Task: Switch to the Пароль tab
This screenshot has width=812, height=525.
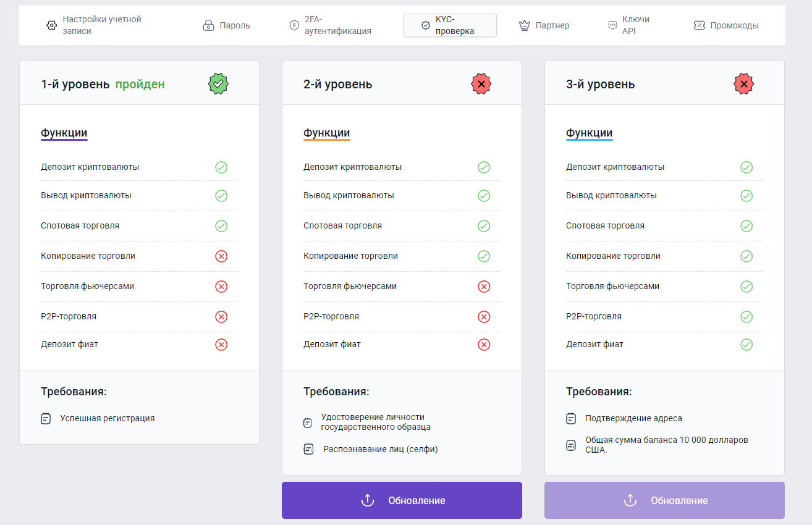Action: (x=226, y=25)
